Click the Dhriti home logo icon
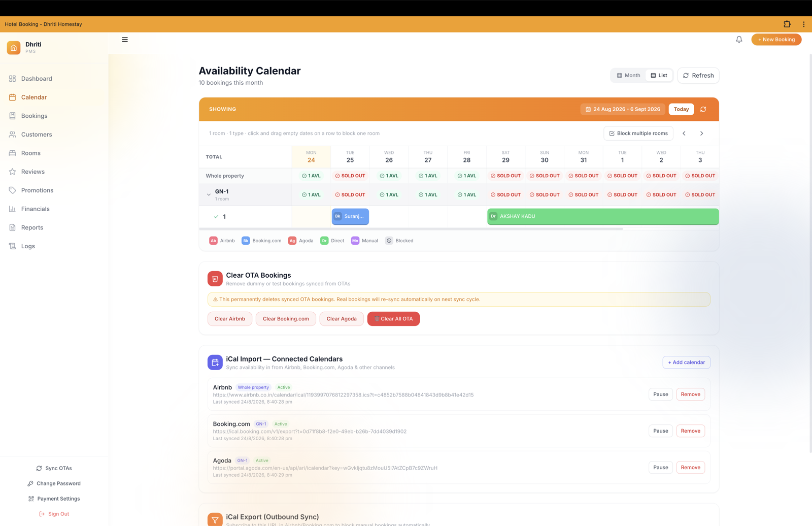This screenshot has width=812, height=526. pyautogui.click(x=14, y=48)
